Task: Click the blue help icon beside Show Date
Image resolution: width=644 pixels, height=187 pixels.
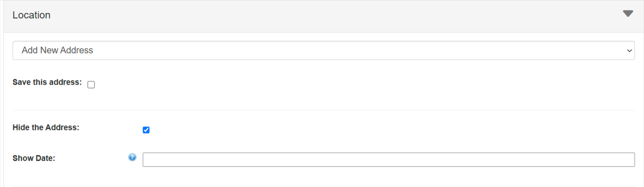Action: click(x=132, y=157)
